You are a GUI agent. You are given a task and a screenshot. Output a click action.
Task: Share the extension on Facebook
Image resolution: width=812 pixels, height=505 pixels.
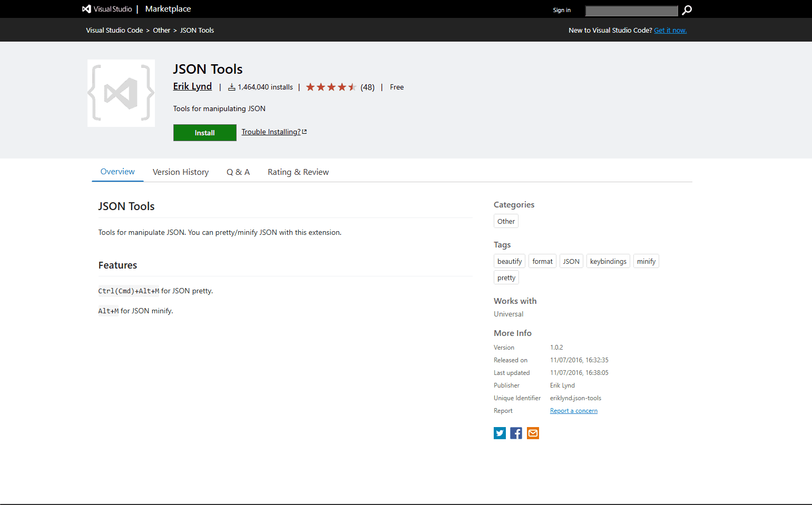pos(516,433)
